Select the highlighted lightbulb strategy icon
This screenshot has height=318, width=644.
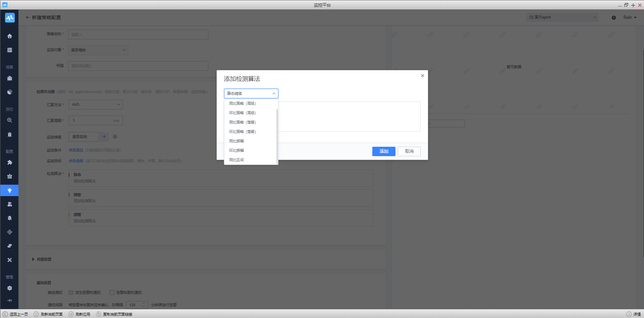10,190
